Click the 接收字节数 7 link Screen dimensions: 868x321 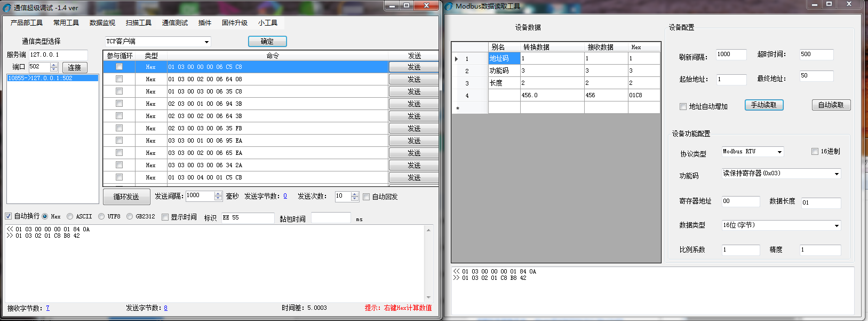point(47,308)
